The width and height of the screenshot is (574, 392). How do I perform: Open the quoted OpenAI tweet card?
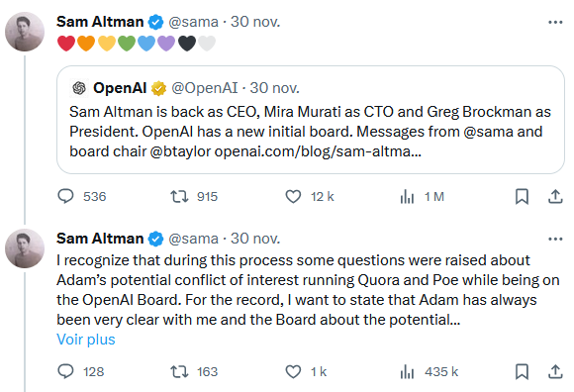coord(311,120)
